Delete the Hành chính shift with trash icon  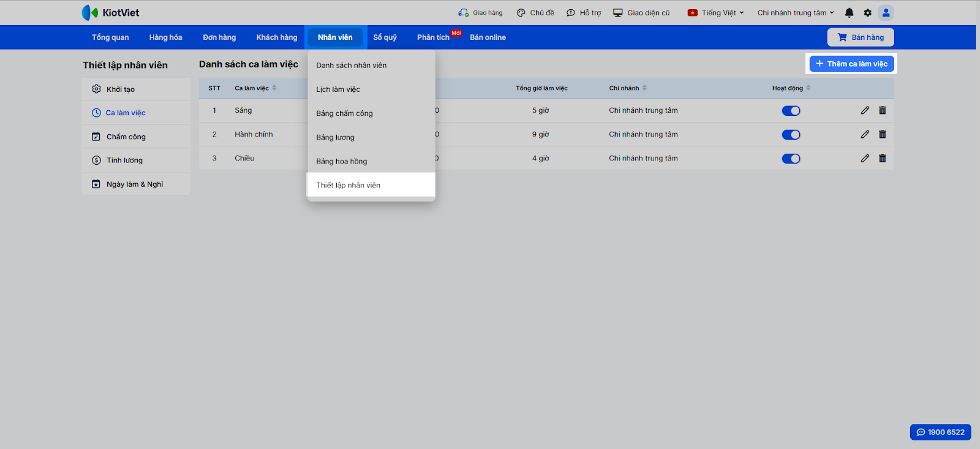(x=883, y=134)
